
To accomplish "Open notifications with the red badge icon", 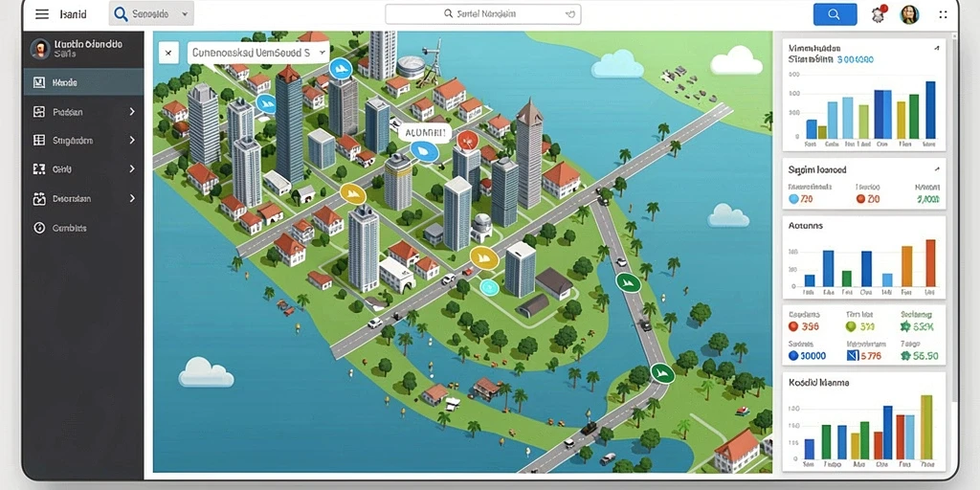I will pyautogui.click(x=879, y=13).
